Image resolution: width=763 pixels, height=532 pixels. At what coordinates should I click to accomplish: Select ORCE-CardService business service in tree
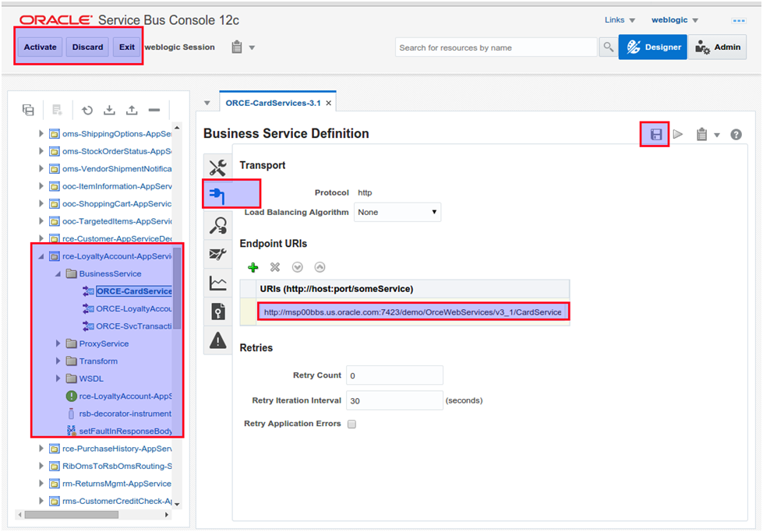tap(134, 291)
